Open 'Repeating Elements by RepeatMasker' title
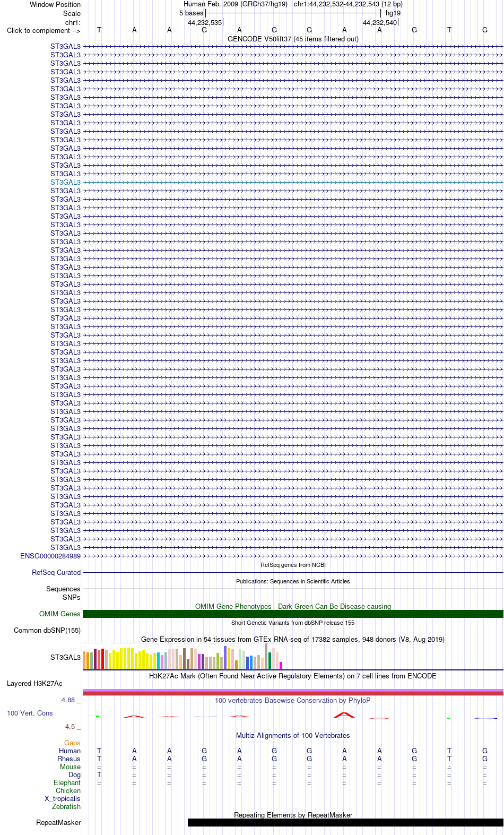 (x=293, y=815)
